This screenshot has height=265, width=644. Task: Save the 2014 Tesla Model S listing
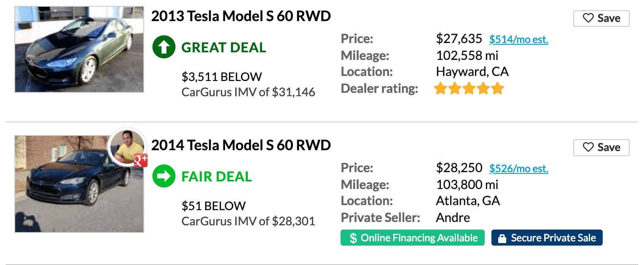[x=601, y=147]
